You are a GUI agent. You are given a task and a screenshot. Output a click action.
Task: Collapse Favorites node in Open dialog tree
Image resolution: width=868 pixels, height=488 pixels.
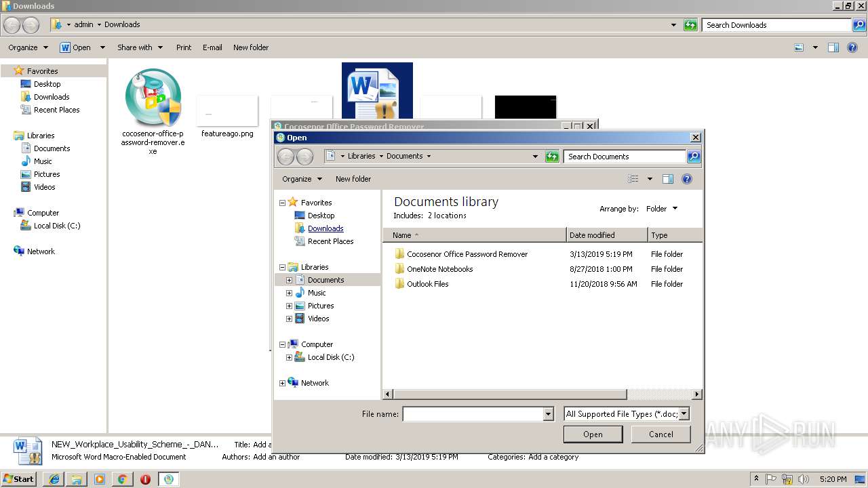pos(282,203)
